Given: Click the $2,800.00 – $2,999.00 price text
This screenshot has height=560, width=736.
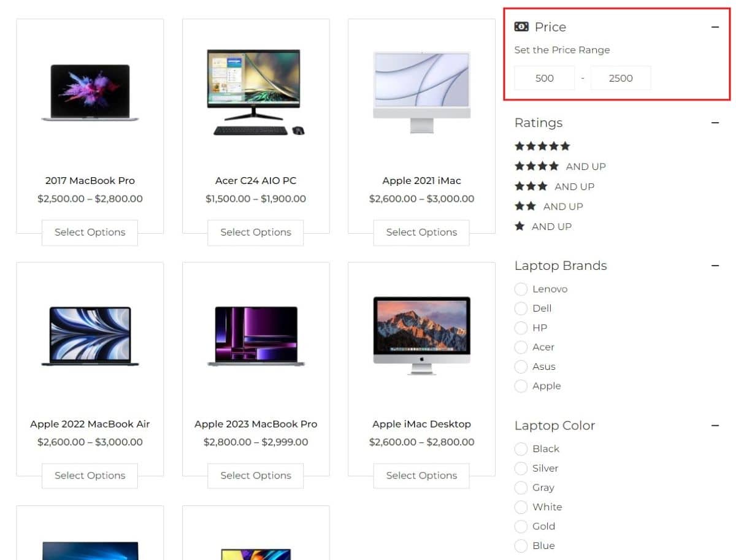Looking at the screenshot, I should [x=256, y=442].
